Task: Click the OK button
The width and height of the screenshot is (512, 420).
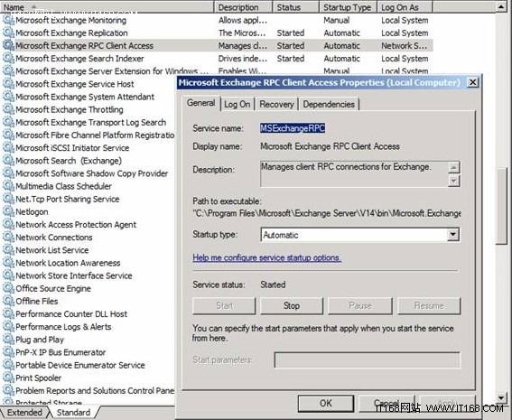Action: click(x=326, y=403)
